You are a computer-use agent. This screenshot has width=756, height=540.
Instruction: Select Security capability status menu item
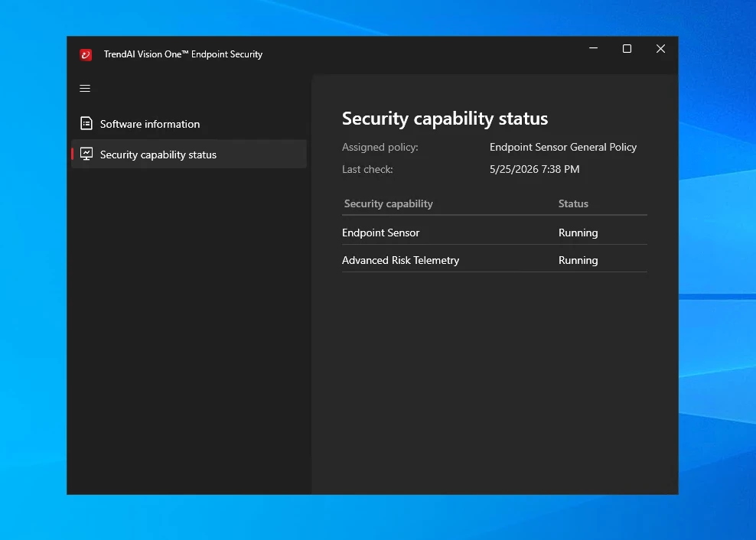(188, 155)
